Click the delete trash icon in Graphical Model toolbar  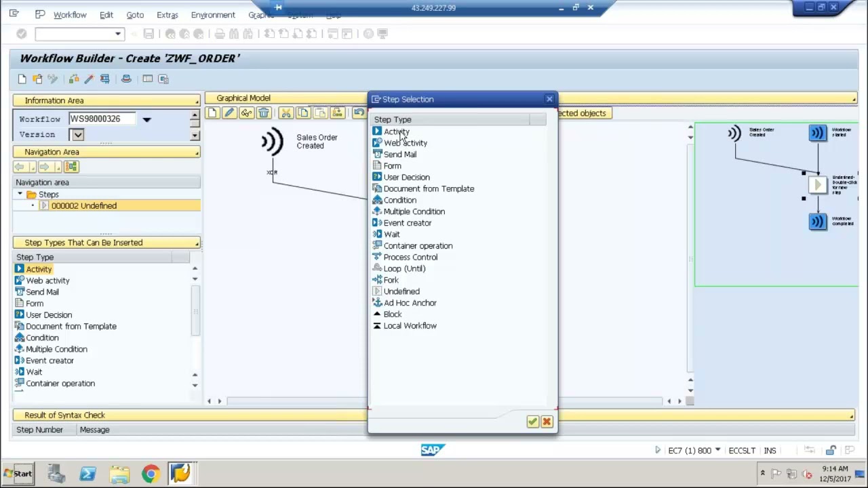(x=263, y=113)
